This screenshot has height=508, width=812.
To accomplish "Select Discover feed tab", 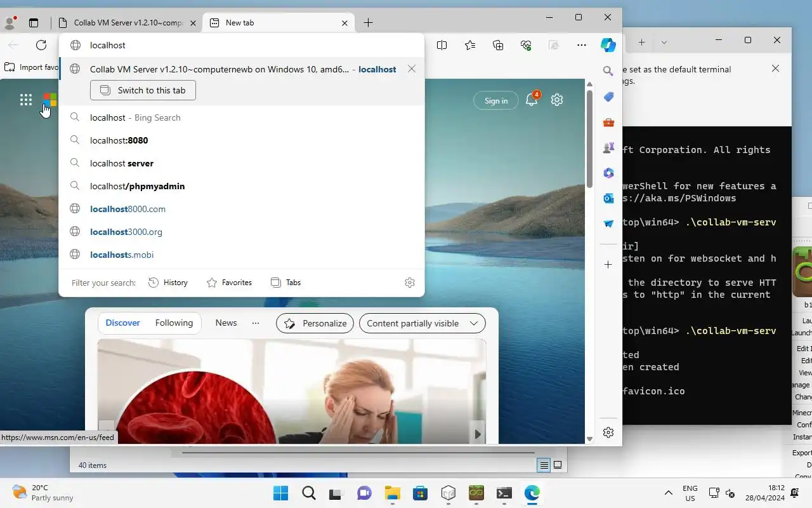I will pos(122,323).
